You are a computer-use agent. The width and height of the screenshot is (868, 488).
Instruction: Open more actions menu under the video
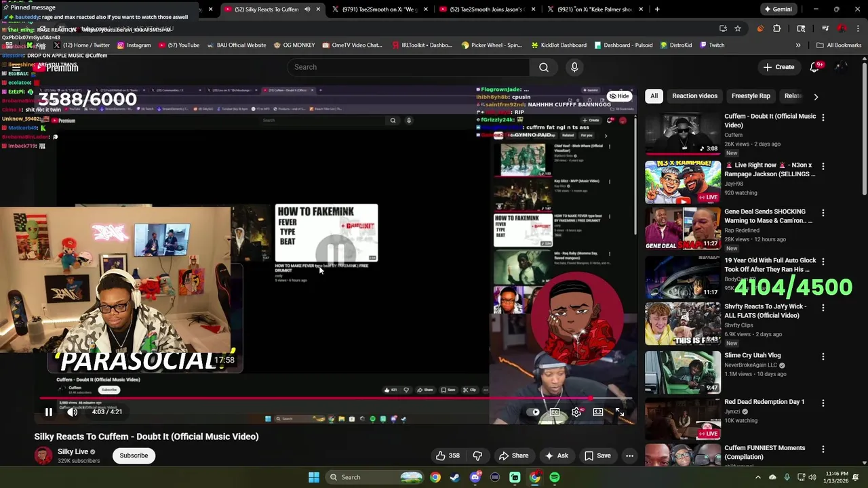coord(629,456)
